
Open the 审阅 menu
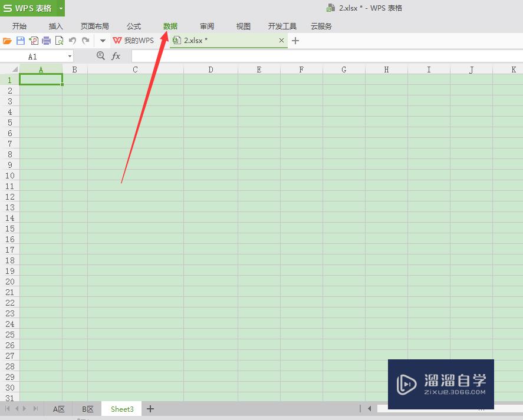click(x=206, y=26)
